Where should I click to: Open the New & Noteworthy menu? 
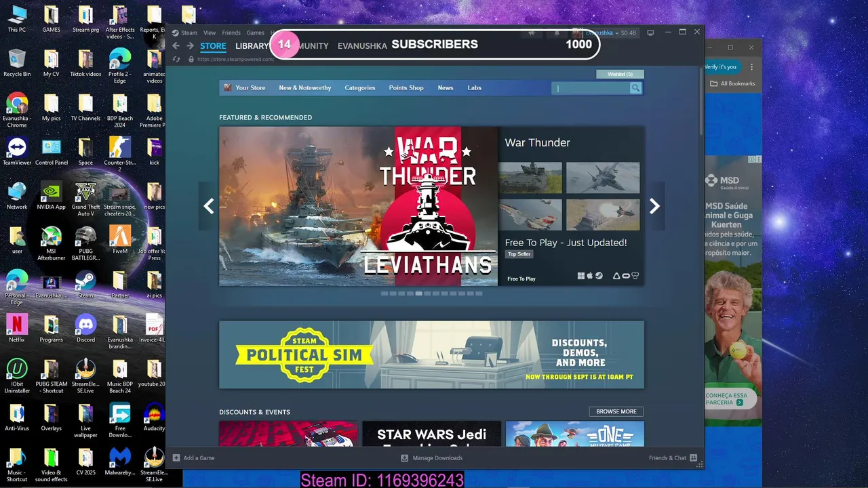point(304,88)
